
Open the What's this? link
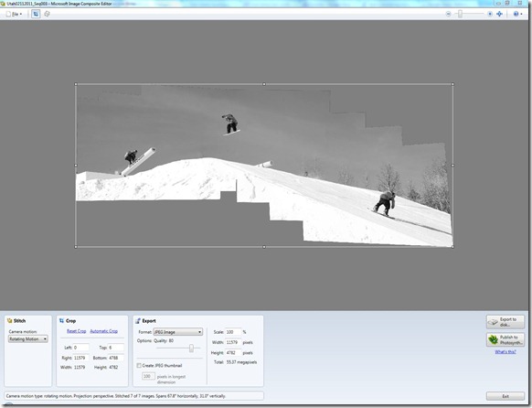click(x=505, y=351)
